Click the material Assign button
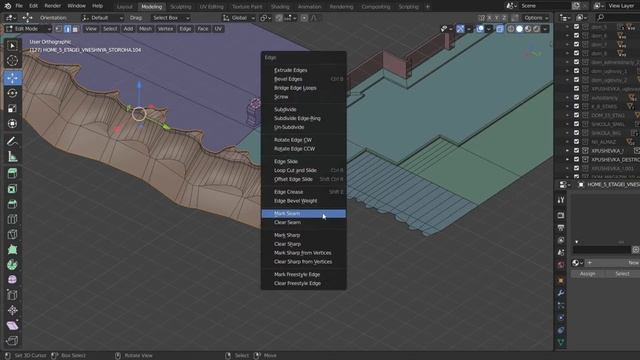Screen dimensions: 640x360 pyautogui.click(x=587, y=274)
